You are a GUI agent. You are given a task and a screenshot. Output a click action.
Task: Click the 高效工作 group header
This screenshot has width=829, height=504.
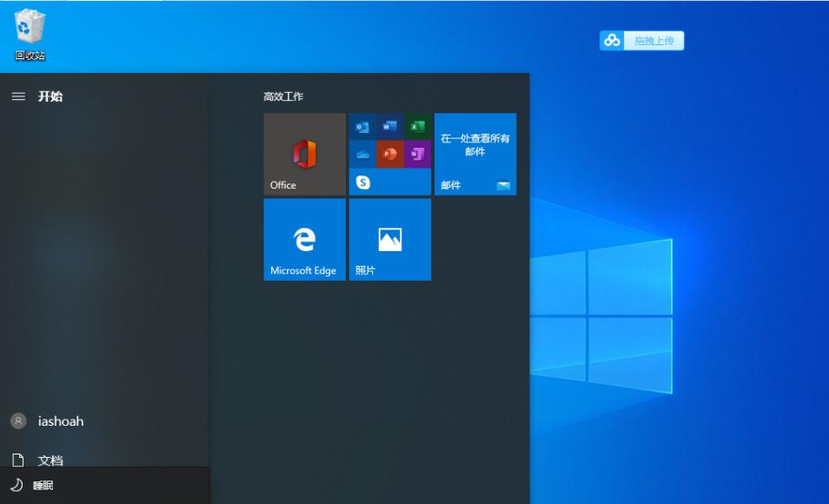(x=283, y=96)
